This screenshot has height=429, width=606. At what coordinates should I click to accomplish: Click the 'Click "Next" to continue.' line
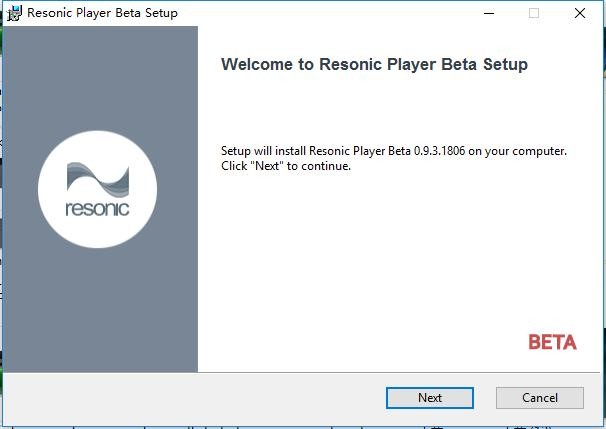click(x=286, y=166)
